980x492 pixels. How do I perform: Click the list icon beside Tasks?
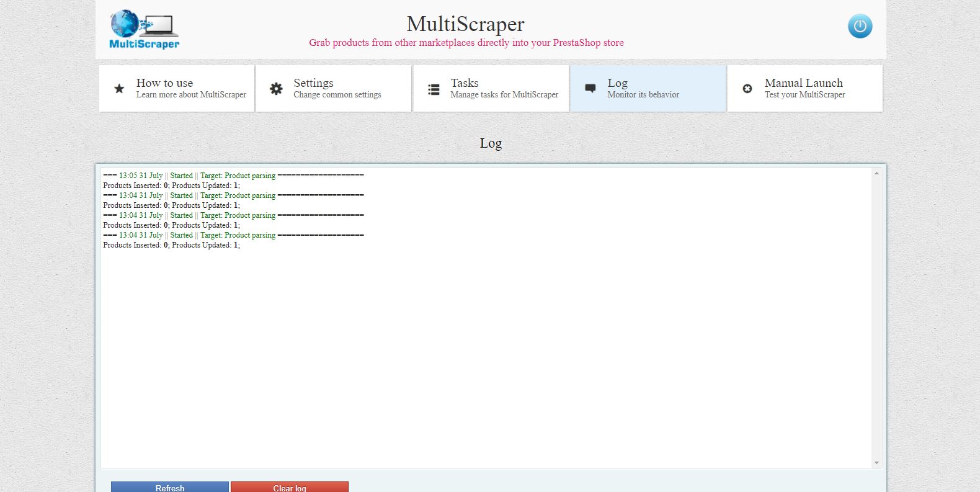(434, 89)
